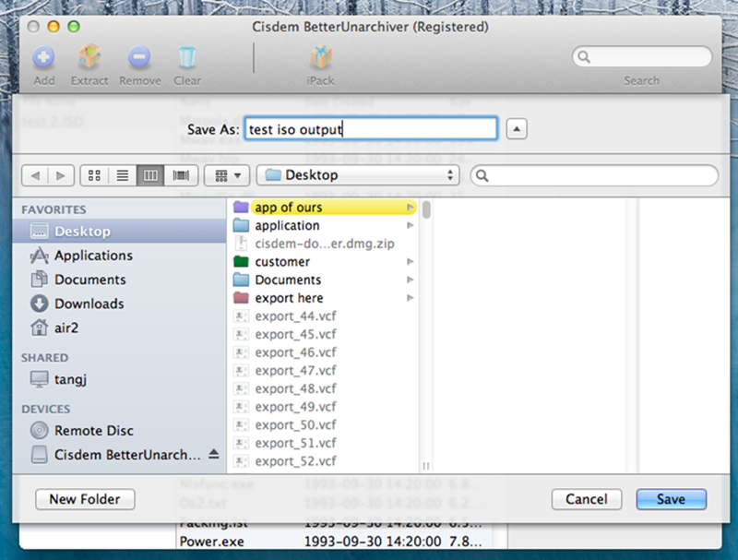This screenshot has height=560, width=738.
Task: Select export_51.vcf
Action: [325, 443]
